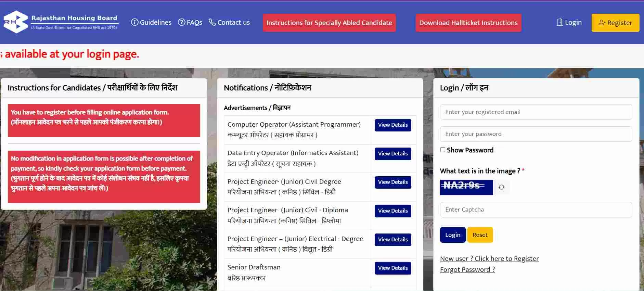Open New user Click here to Register link

489,258
